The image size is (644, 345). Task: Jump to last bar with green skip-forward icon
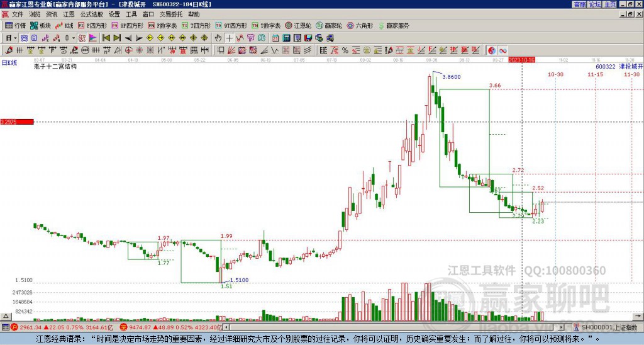[x=117, y=38]
